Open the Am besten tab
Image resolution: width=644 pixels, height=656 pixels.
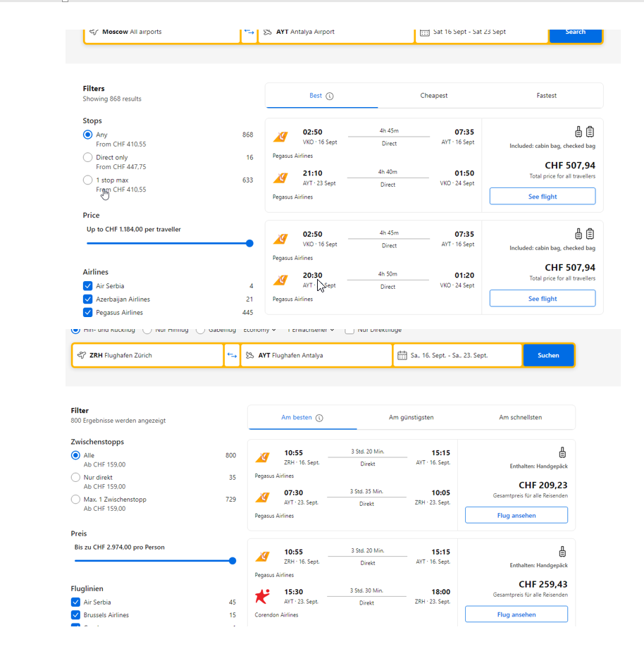coord(302,418)
